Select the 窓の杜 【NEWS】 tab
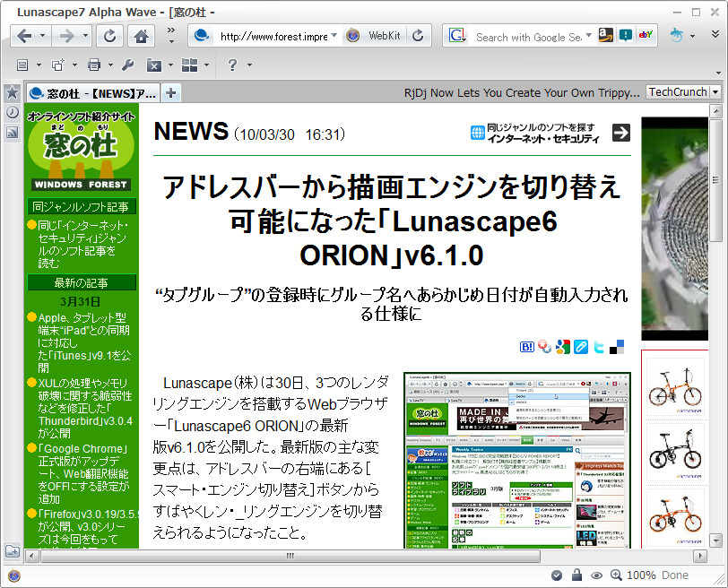This screenshot has width=728, height=588. click(x=93, y=93)
